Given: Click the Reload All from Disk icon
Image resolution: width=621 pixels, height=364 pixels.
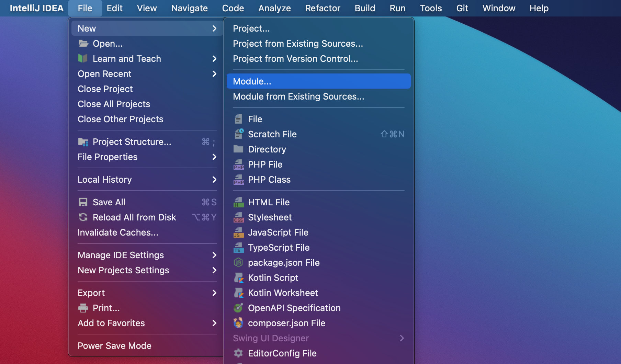Looking at the screenshot, I should coord(83,217).
